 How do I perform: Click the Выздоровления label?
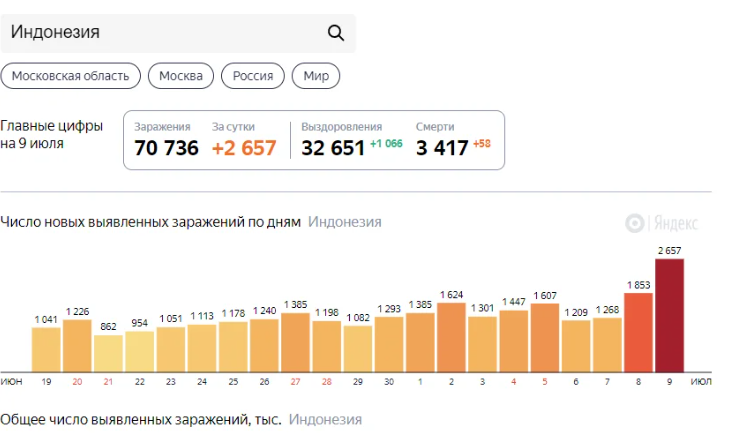pos(342,127)
